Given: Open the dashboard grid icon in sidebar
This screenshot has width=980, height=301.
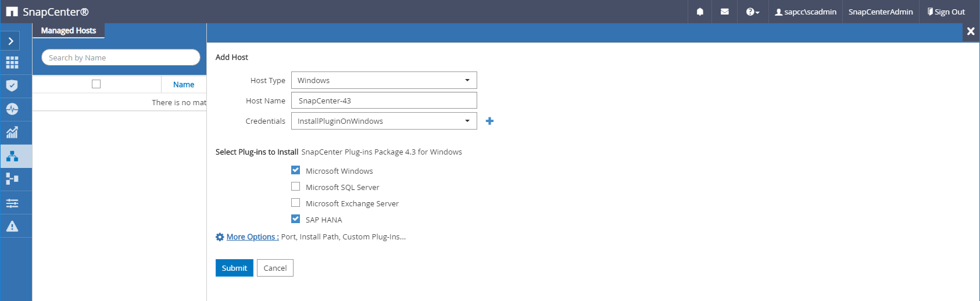Looking at the screenshot, I should pos(12,62).
